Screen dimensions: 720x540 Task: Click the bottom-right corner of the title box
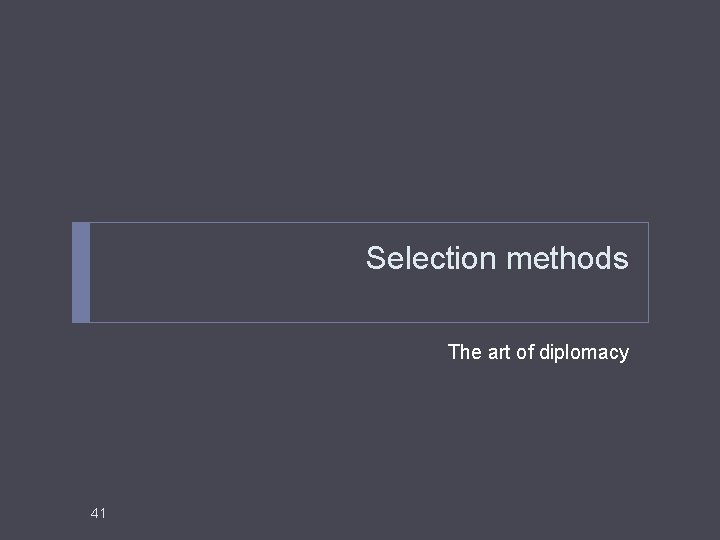pos(648,321)
